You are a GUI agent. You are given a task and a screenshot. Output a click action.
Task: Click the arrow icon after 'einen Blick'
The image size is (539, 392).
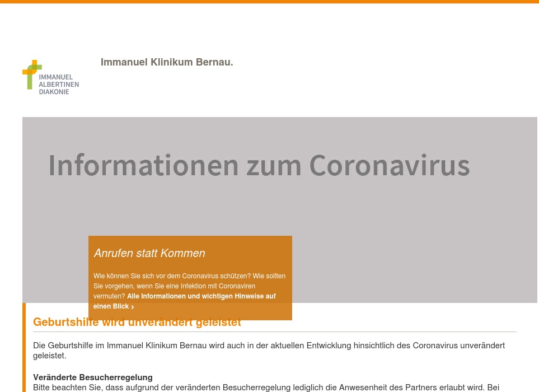[133, 307]
